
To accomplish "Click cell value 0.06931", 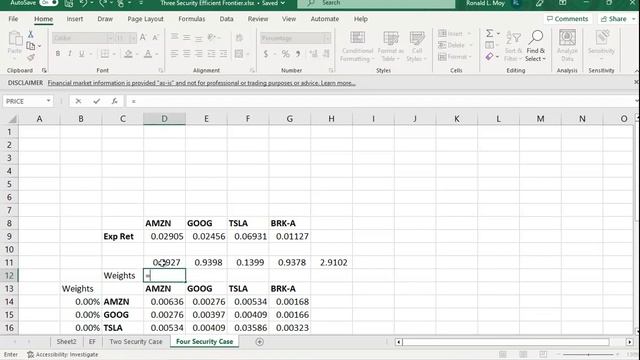I will pyautogui.click(x=248, y=236).
